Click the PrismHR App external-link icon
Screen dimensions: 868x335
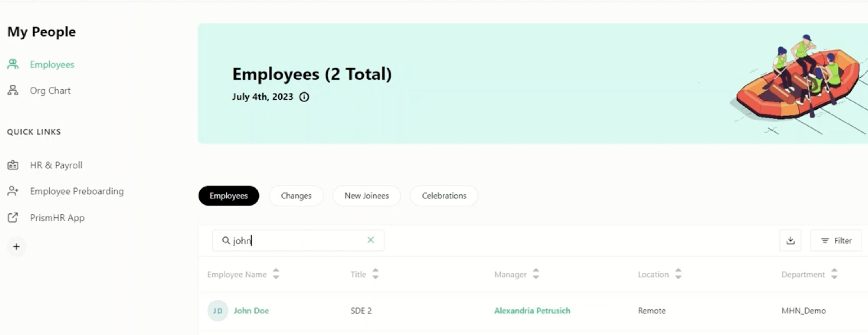coord(13,217)
